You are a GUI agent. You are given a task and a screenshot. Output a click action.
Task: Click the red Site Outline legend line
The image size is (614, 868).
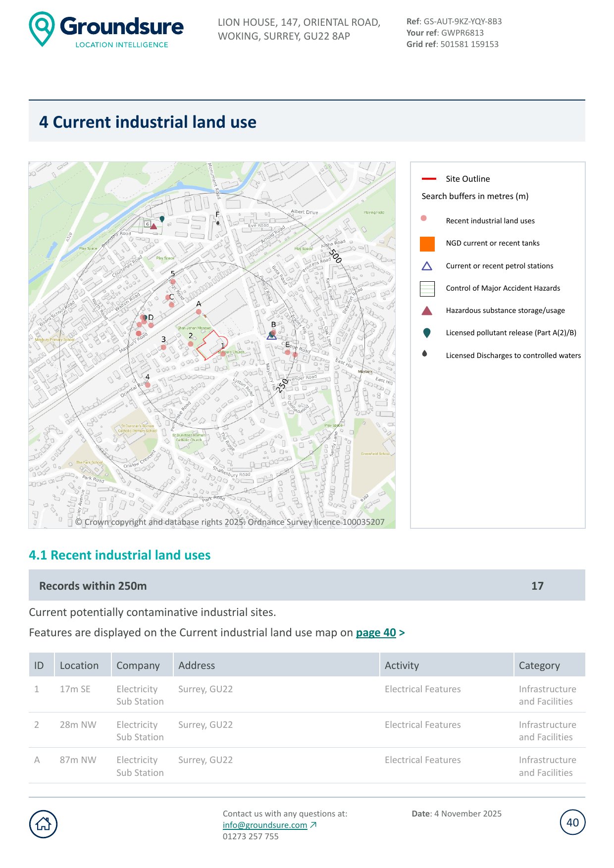click(x=428, y=179)
